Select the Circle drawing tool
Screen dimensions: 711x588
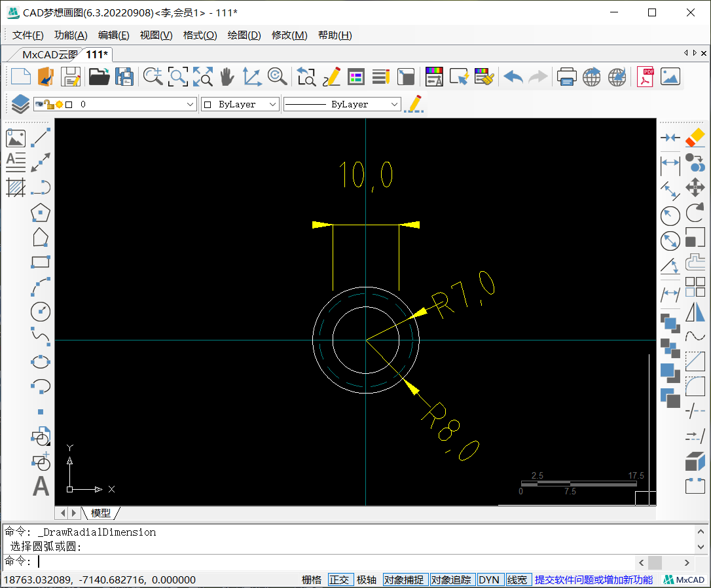pos(41,312)
